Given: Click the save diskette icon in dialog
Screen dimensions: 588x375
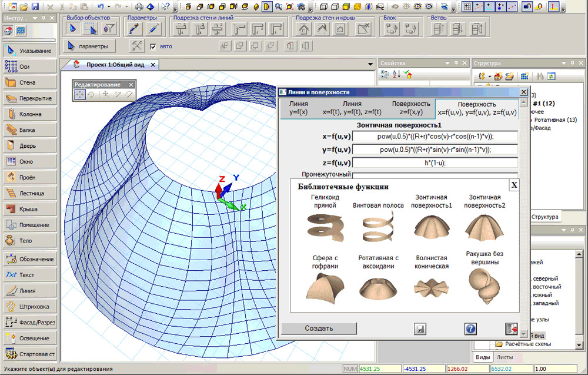Looking at the screenshot, I should pyautogui.click(x=420, y=329).
